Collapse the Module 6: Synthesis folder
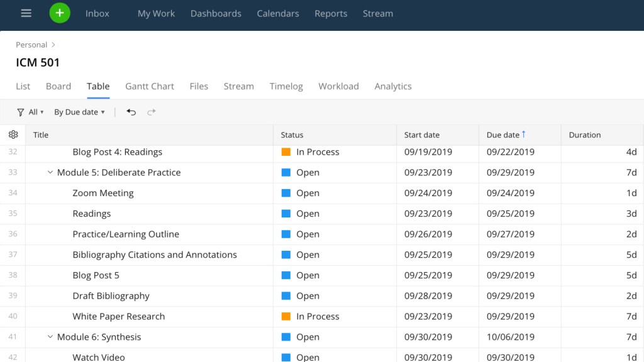The width and height of the screenshot is (644, 362). click(50, 337)
